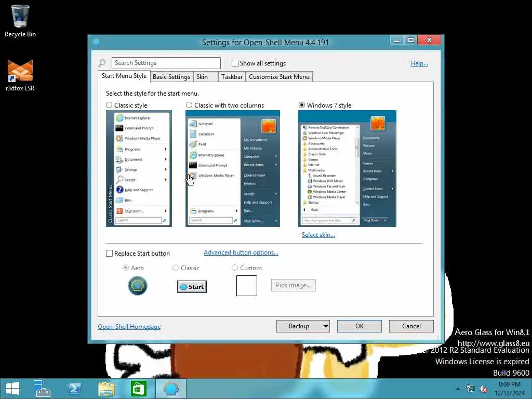Launch r3dfox ESR desktop shortcut
The height and width of the screenshot is (399, 532).
(20, 75)
